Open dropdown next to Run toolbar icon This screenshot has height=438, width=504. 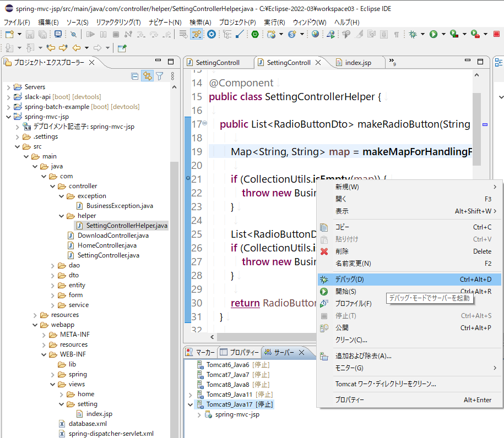443,34
